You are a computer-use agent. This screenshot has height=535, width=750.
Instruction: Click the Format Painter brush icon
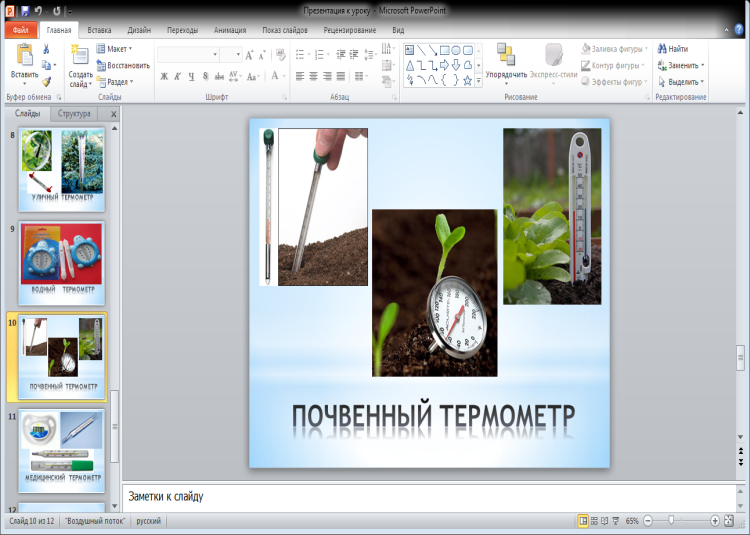point(47,82)
